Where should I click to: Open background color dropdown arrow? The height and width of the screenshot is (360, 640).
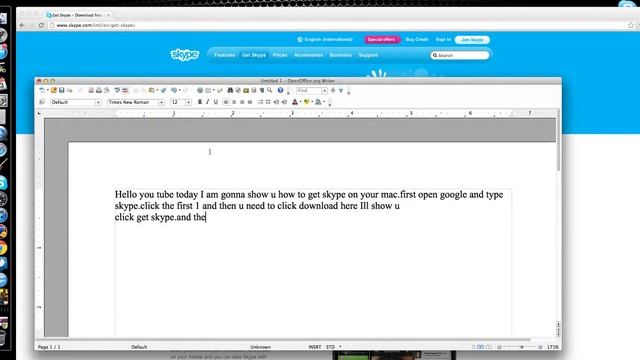tap(324, 102)
